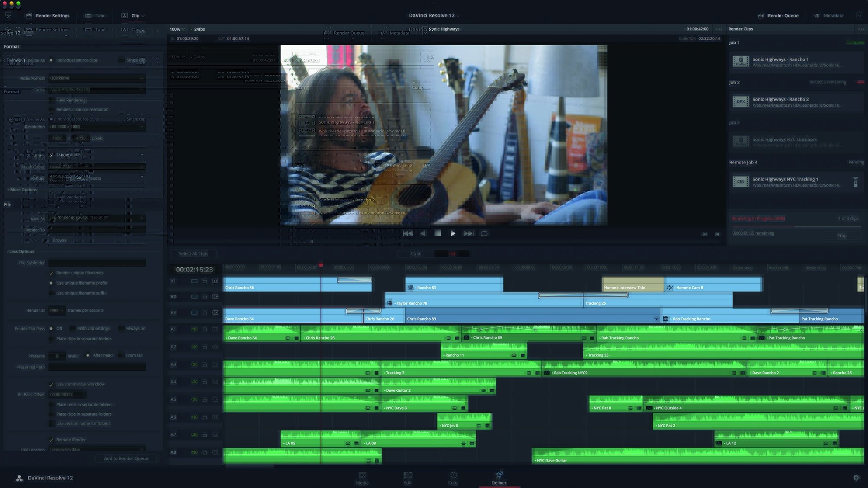This screenshot has height=488, width=868.
Task: Enable Render at source resolution checkbox
Action: (51, 109)
